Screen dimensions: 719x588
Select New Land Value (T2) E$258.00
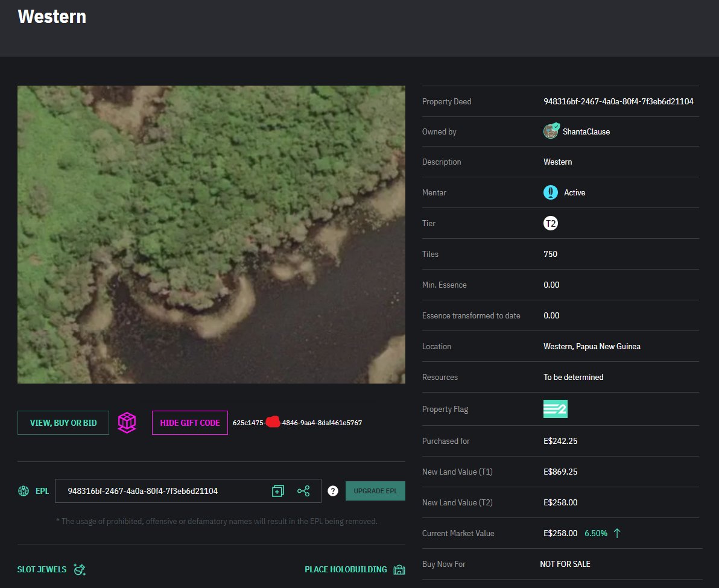(x=560, y=502)
